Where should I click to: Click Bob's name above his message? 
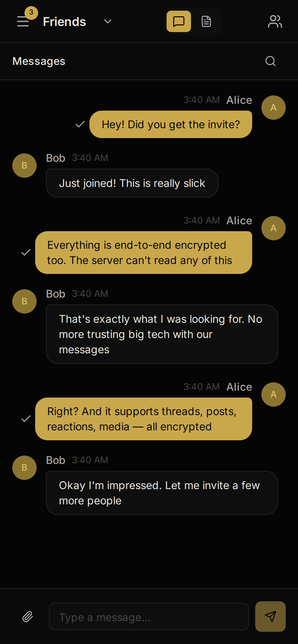coord(55,158)
